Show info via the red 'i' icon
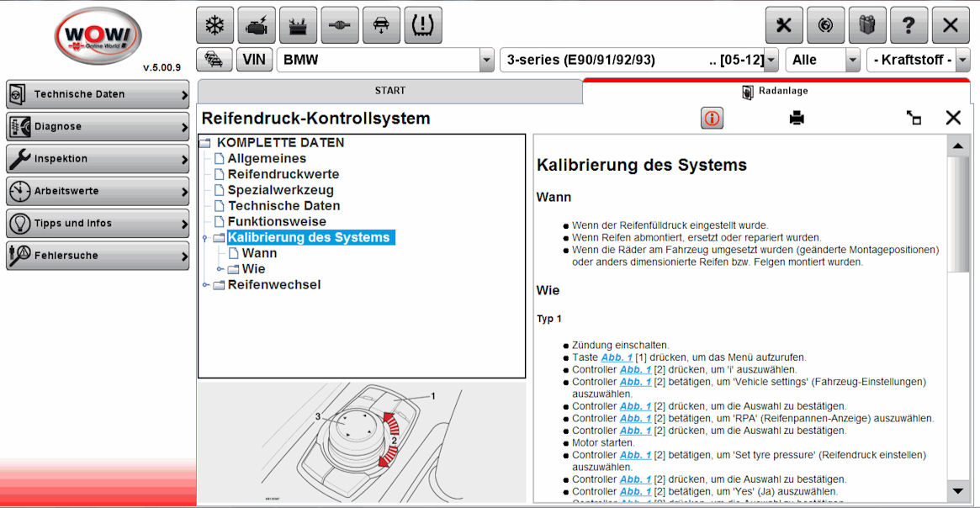The width and height of the screenshot is (980, 508). coord(712,118)
